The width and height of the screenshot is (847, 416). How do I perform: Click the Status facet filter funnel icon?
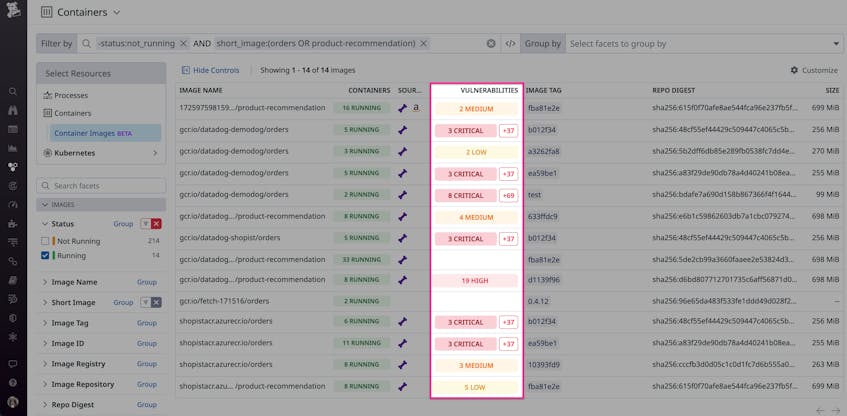145,224
